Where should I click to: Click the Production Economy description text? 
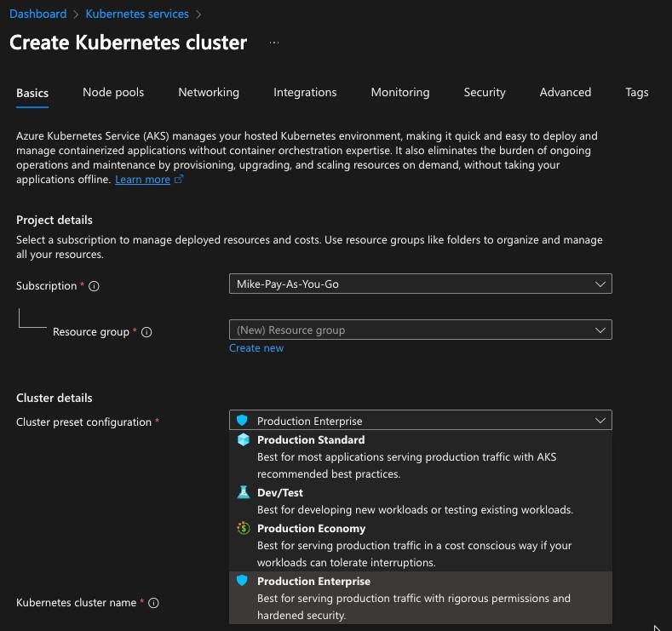point(415,554)
